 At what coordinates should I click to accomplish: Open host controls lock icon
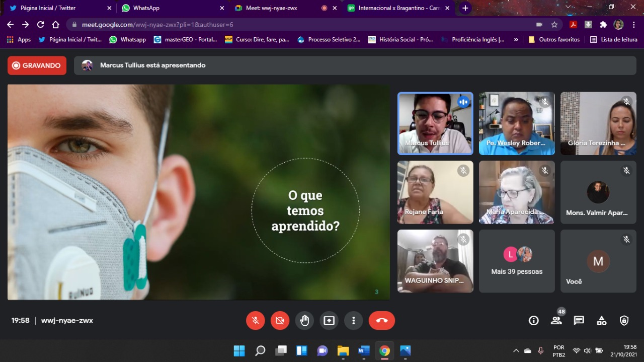624,321
